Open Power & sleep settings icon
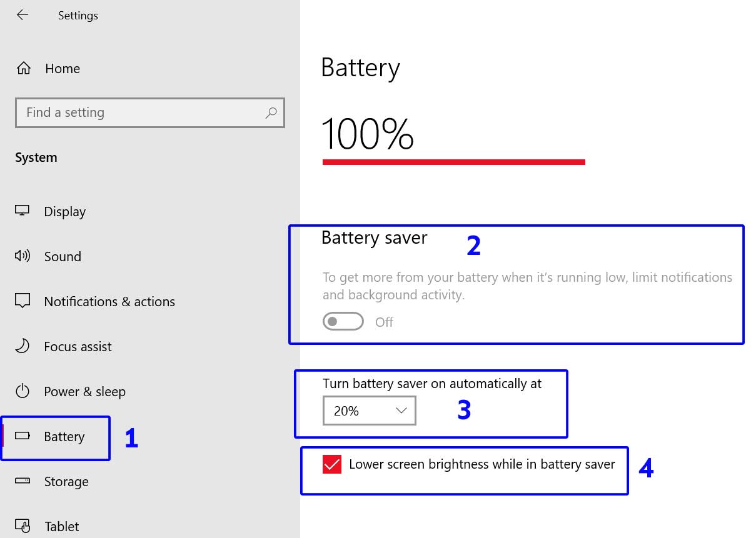The image size is (756, 538). tap(22, 391)
